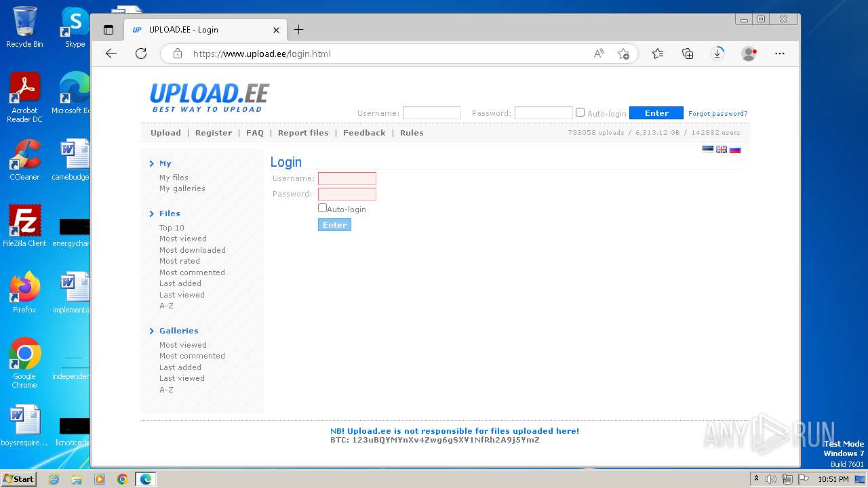Focus the Login form Password field

tap(347, 194)
